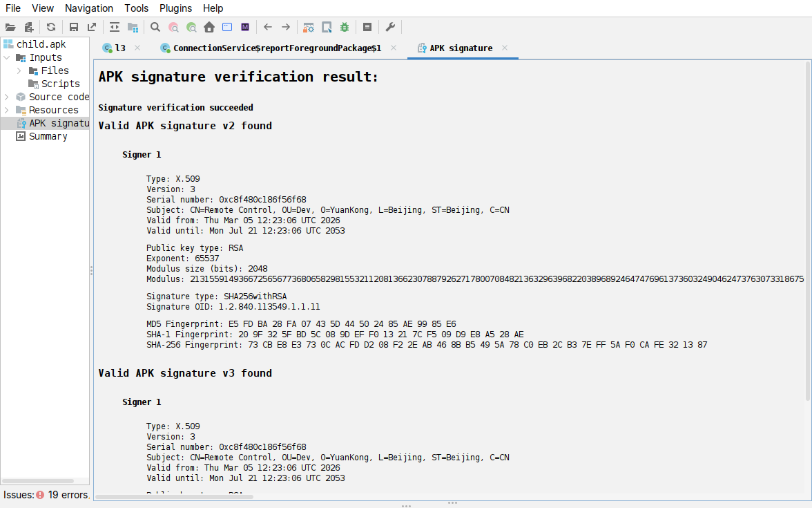This screenshot has width=812, height=508.
Task: Close the ConnectionService$reportForegroundPackage$1 tab
Action: [394, 48]
